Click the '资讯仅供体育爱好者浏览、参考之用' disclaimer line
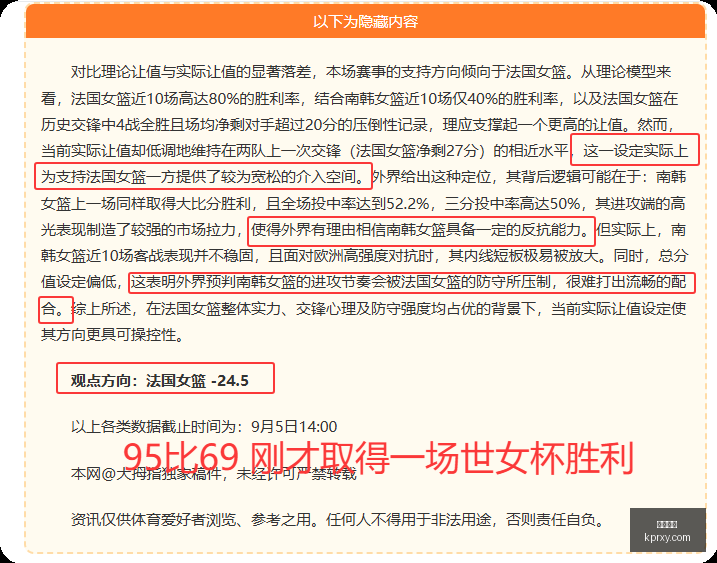717x563 pixels. pos(337,520)
